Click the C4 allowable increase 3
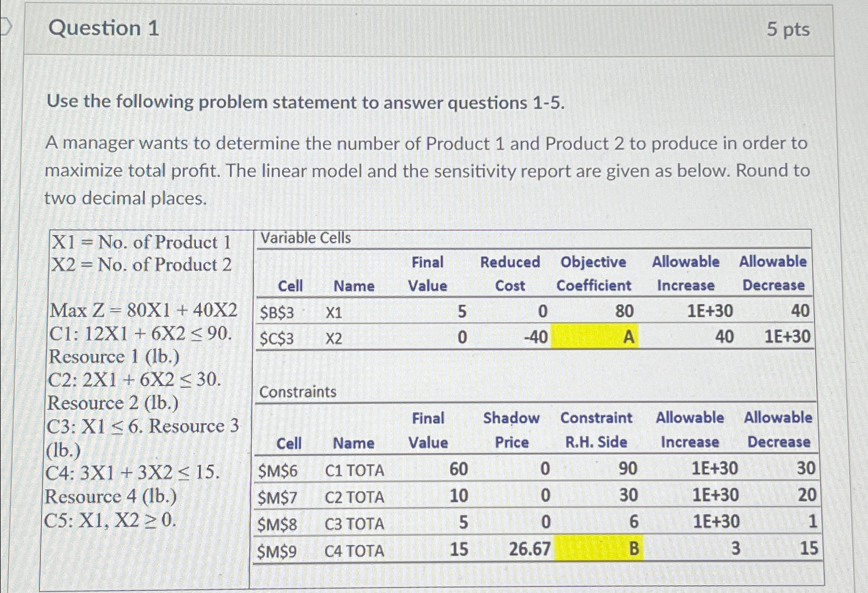The image size is (868, 593). [736, 548]
